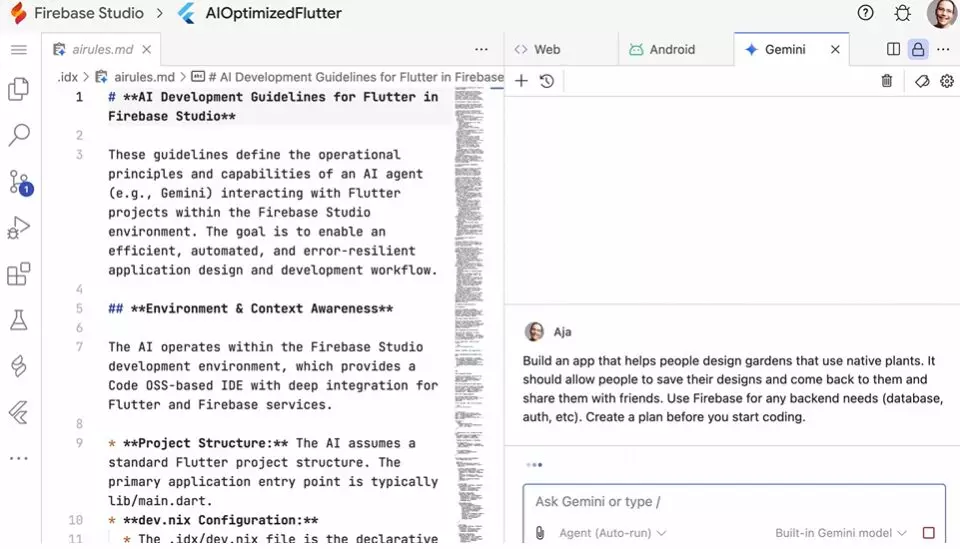Open the Run and Debug view
The height and width of the screenshot is (549, 960).
click(x=19, y=228)
